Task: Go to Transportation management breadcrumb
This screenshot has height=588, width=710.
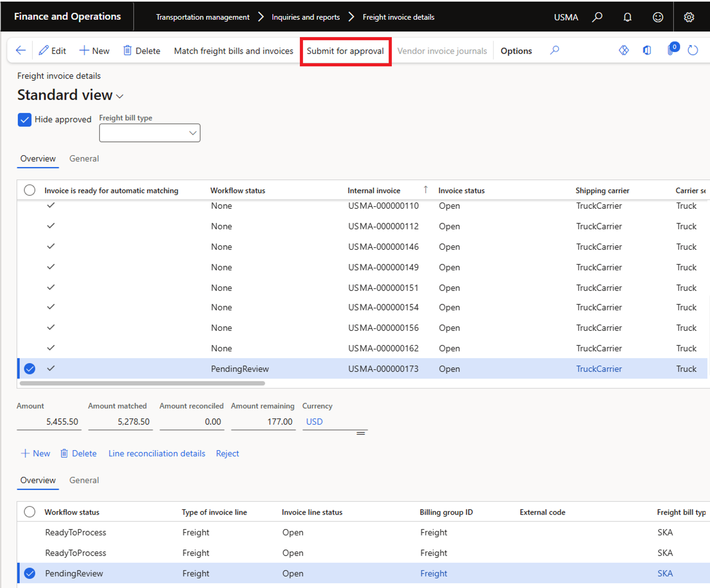Action: tap(203, 17)
